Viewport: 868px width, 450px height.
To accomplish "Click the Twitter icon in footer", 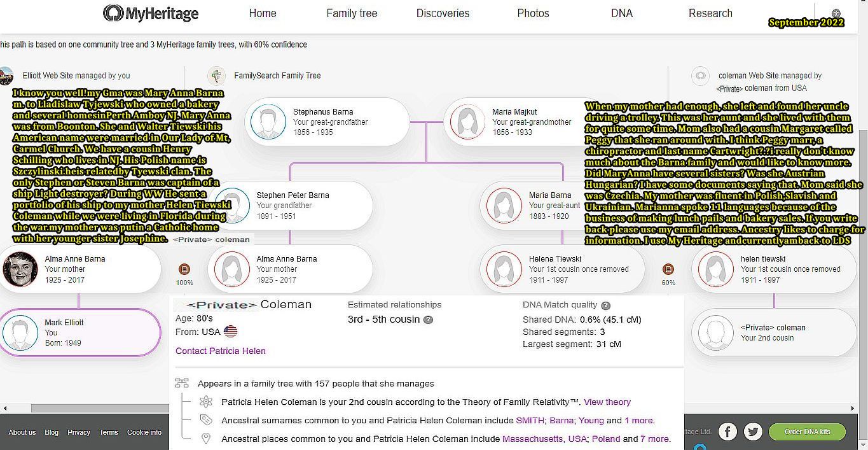I will (x=753, y=432).
